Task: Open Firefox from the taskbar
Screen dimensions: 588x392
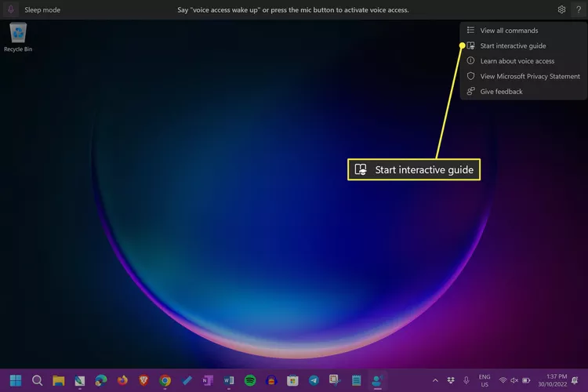Action: pos(122,380)
